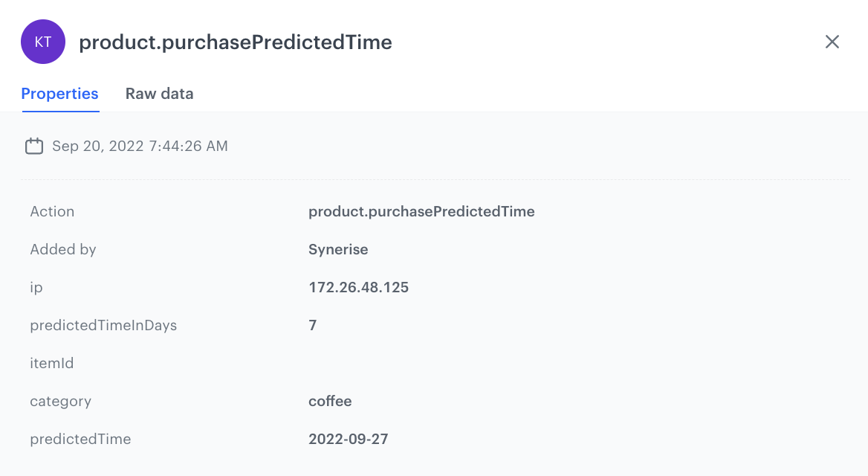Switch to the Raw data tab

point(159,94)
